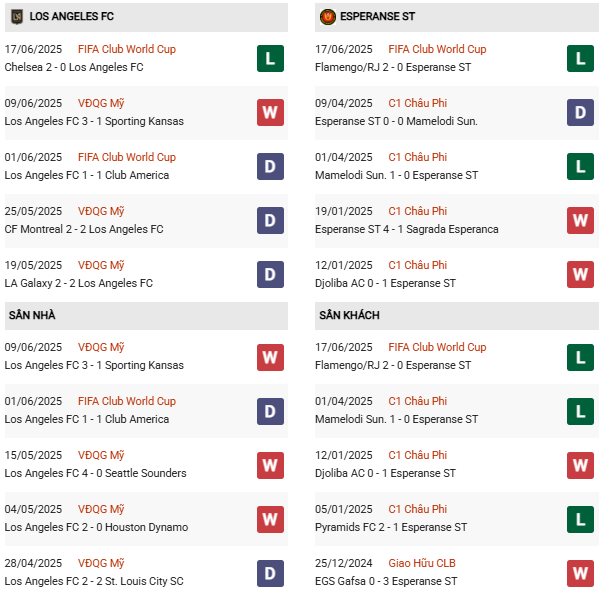Screen dimensions: 600x594
Task: Click the D badge for Esperanse 0-0 Mamelodi
Action: pos(580,112)
